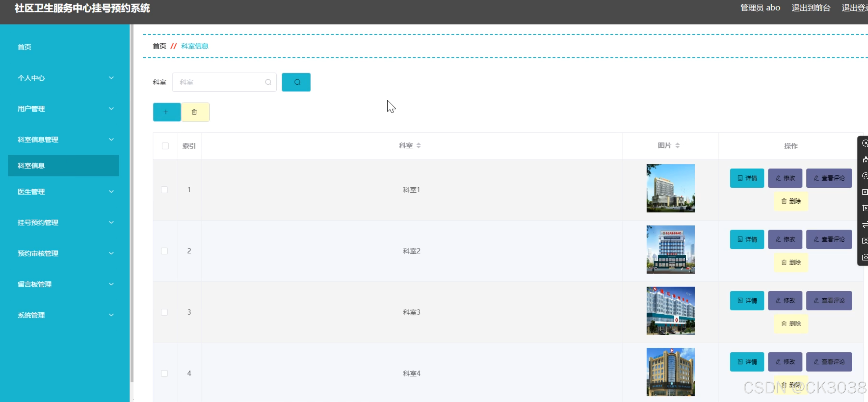Image resolution: width=868 pixels, height=402 pixels.
Task: Select the 科室信息 sidebar submenu item
Action: click(63, 166)
